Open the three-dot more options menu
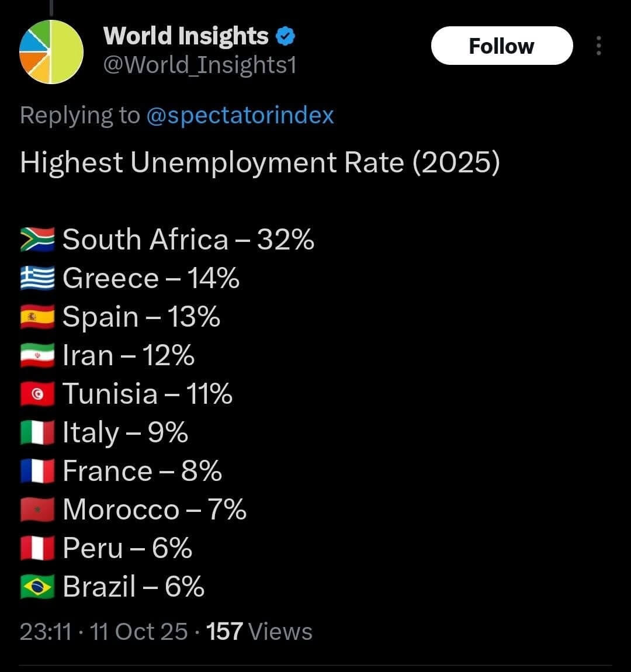The image size is (631, 672). (x=598, y=46)
